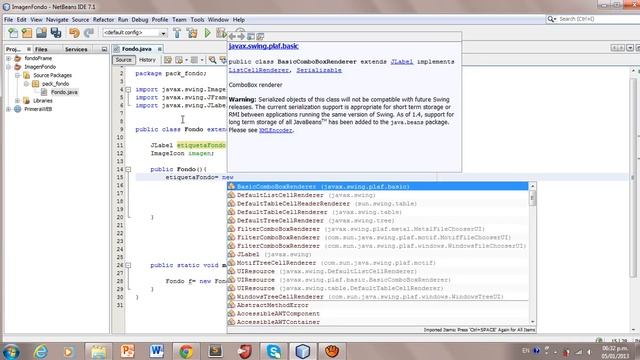The image size is (640, 360).
Task: Open the Navigate menu
Action: (57, 20)
